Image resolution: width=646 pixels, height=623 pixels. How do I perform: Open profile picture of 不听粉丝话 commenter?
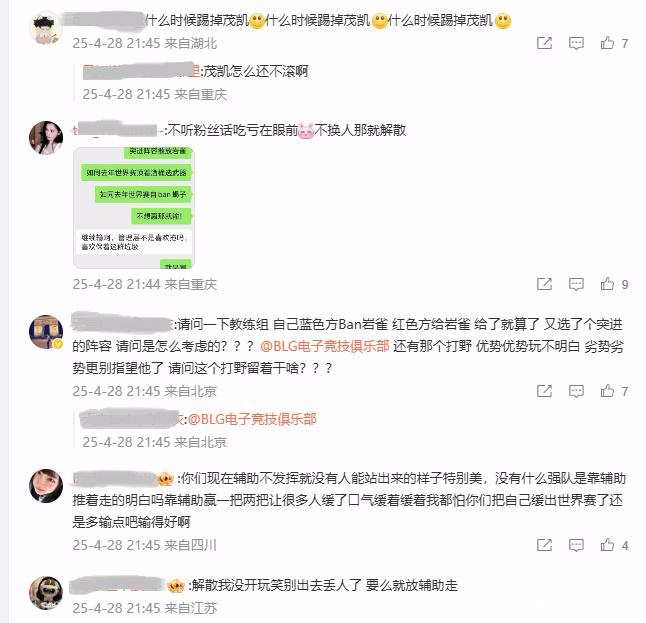pos(46,138)
